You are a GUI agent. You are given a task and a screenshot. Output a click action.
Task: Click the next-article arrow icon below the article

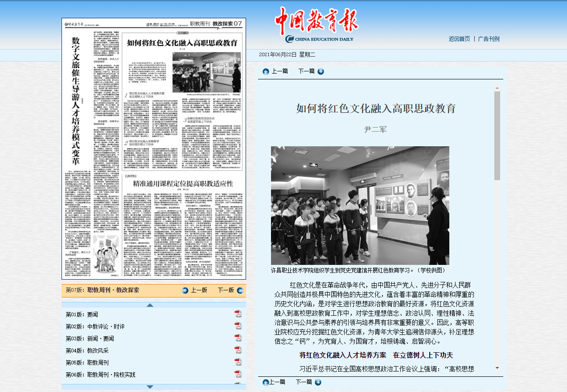[x=318, y=382]
